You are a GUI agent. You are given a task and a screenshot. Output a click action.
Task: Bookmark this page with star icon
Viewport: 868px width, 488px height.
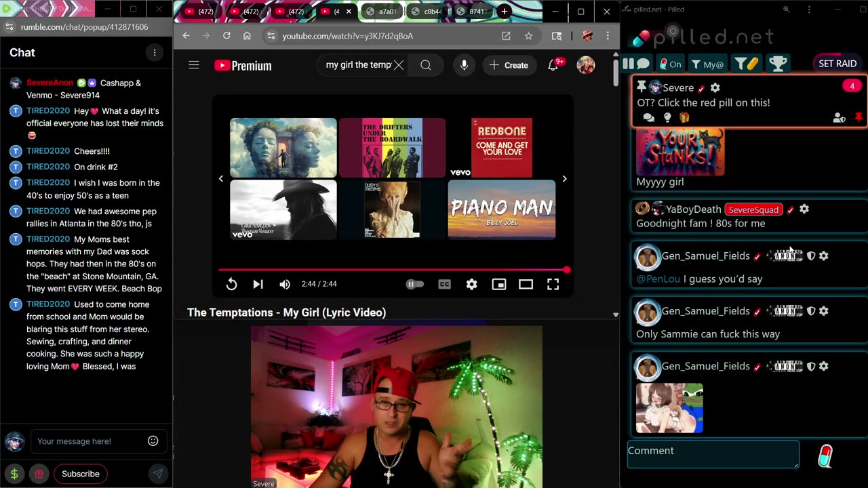528,36
